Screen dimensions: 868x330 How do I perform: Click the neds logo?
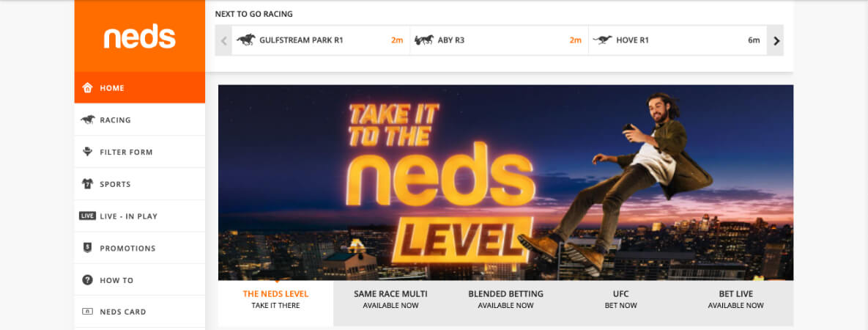pyautogui.click(x=139, y=37)
